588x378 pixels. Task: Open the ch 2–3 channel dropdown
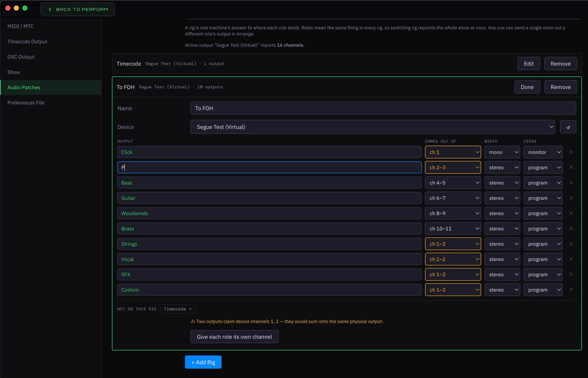(453, 167)
